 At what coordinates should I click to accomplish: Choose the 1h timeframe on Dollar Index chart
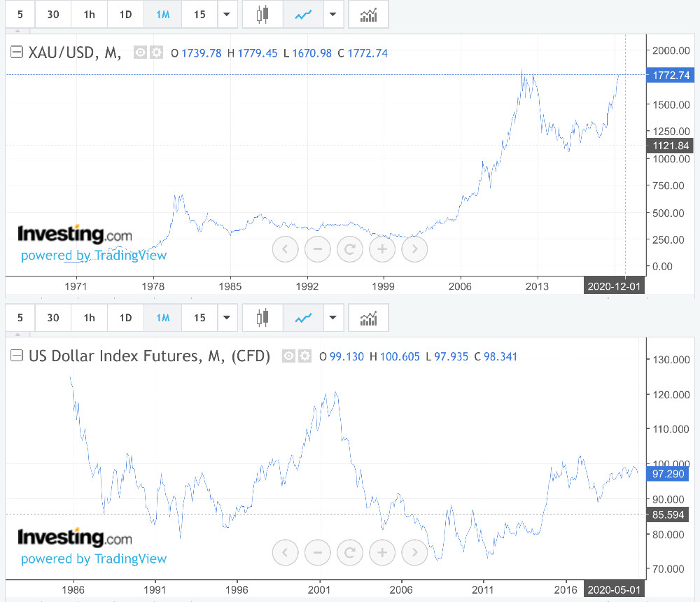point(89,318)
